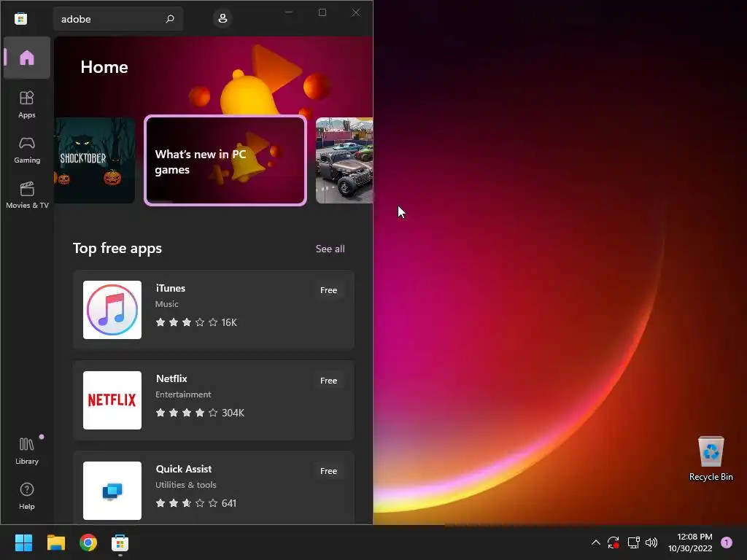Open Help in the Store sidebar
Viewport: 747px width, 560px height.
(27, 496)
